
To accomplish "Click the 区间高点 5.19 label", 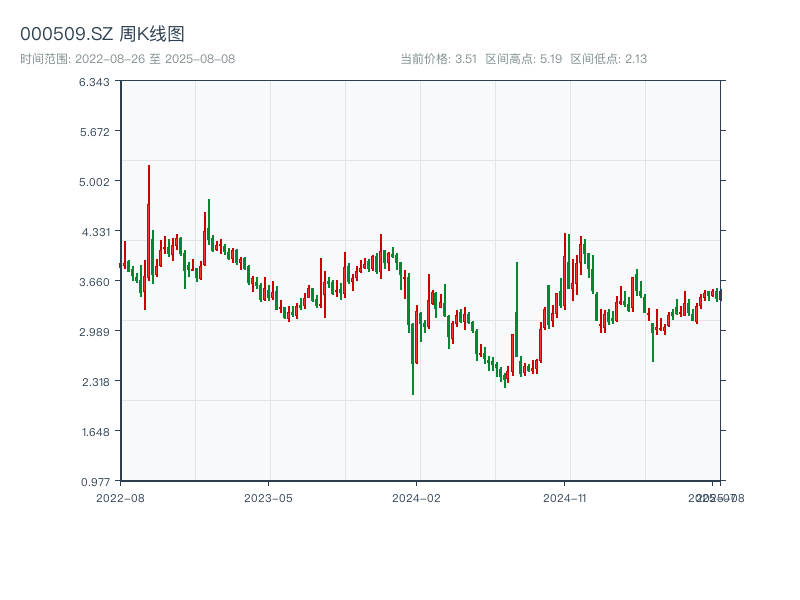I will tap(523, 59).
